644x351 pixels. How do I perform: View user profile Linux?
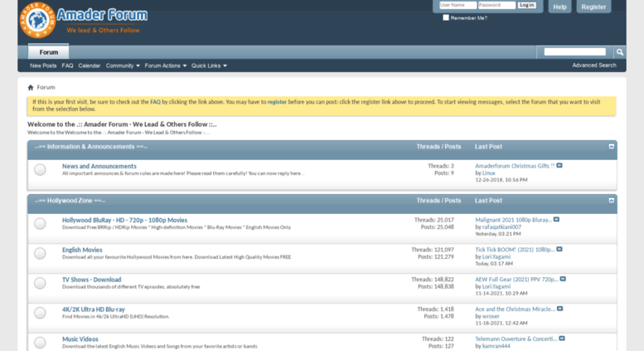pos(488,173)
